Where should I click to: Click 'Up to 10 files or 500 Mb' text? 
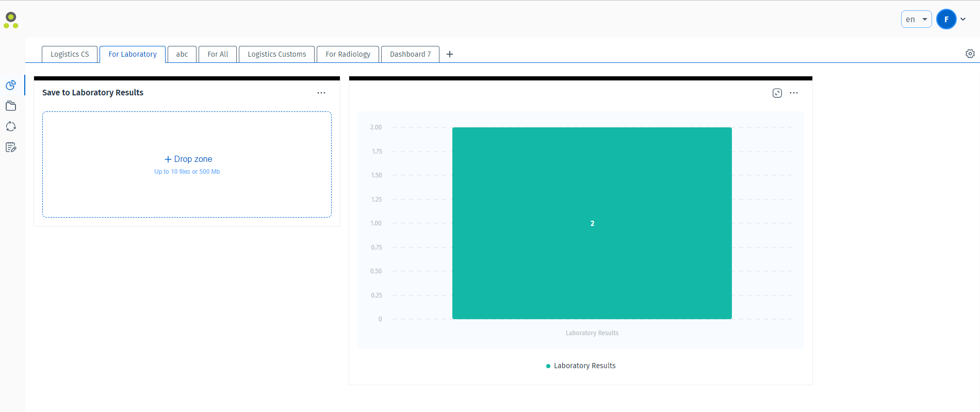(187, 172)
